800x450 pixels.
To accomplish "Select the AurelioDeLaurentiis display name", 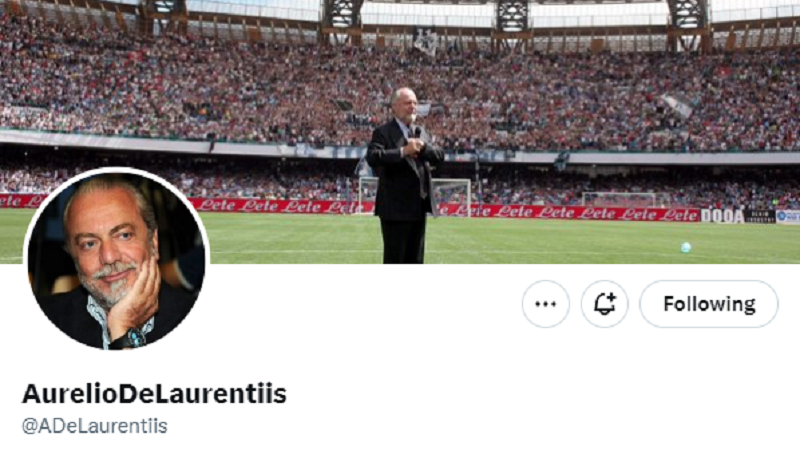I will [154, 393].
